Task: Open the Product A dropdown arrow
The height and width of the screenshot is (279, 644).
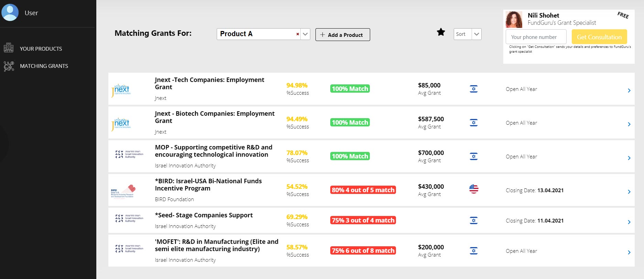Action: (x=305, y=34)
